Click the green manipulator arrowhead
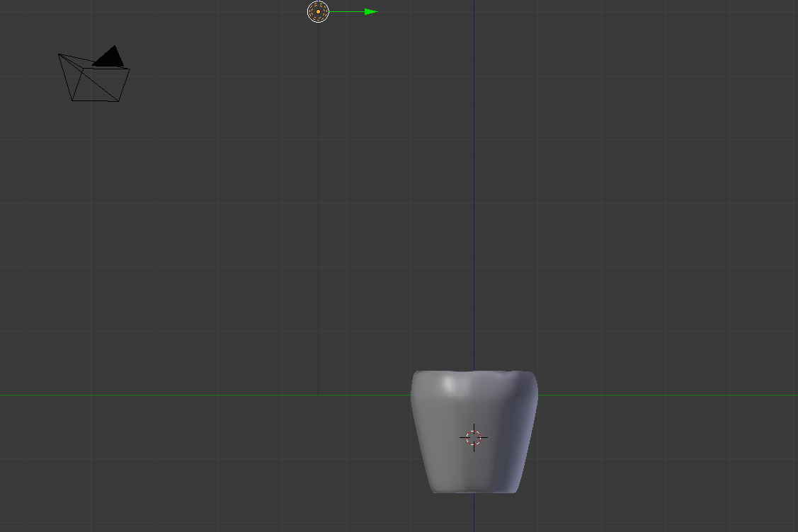 coord(371,11)
